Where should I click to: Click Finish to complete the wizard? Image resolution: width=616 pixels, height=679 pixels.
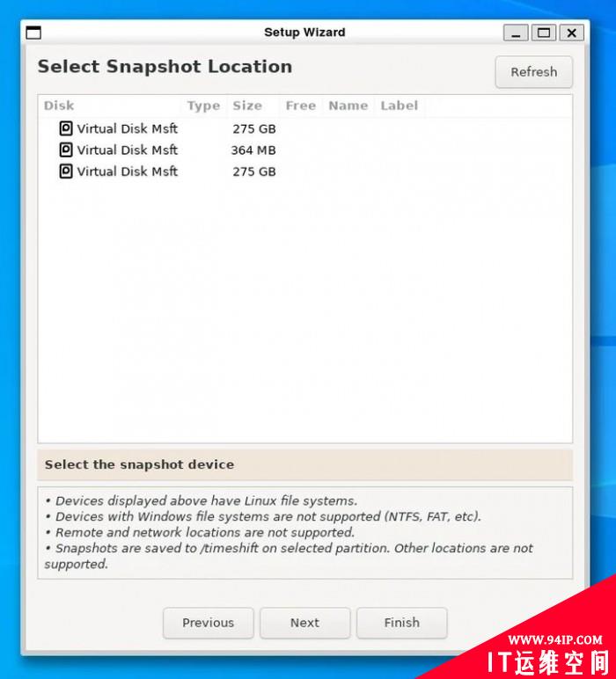tap(401, 623)
